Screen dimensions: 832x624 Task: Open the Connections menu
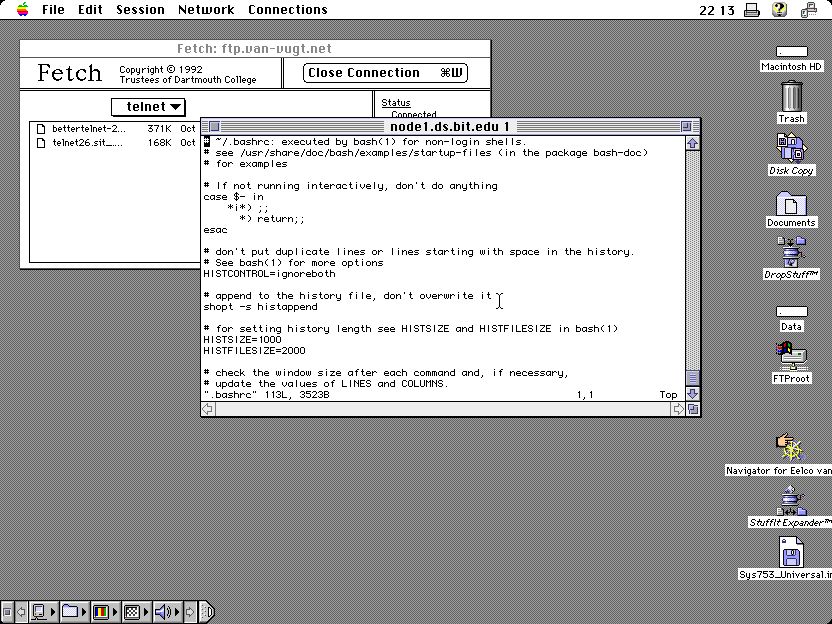pos(287,10)
